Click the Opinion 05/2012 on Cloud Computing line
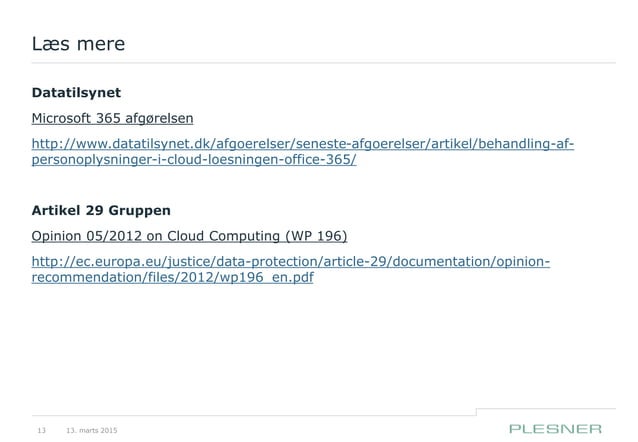 [x=190, y=236]
